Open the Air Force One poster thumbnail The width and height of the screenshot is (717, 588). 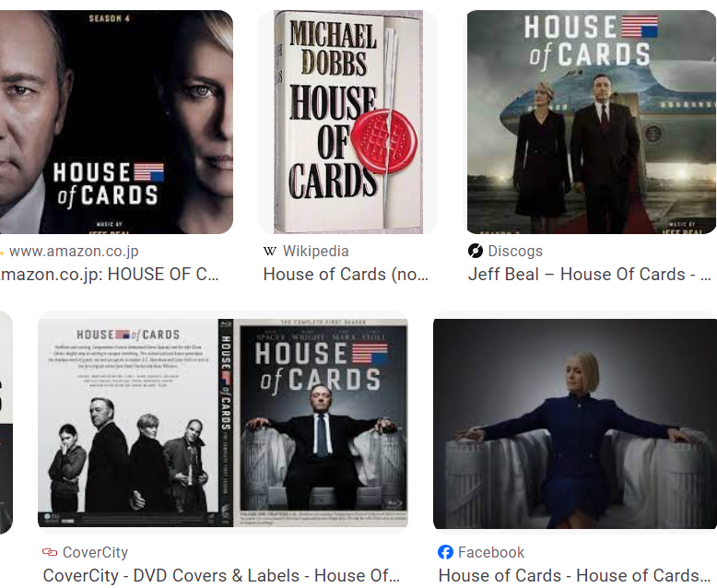tap(592, 122)
